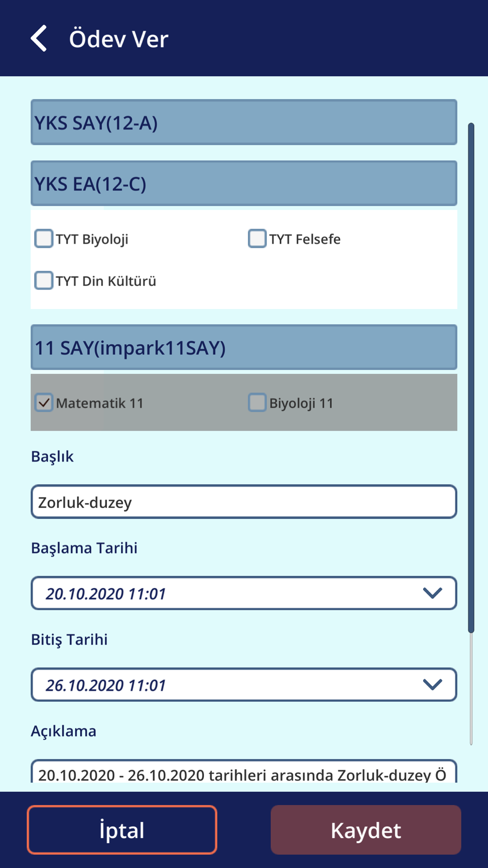The width and height of the screenshot is (488, 868).
Task: Expand the YKS SAY(12-A) class section
Action: [244, 122]
